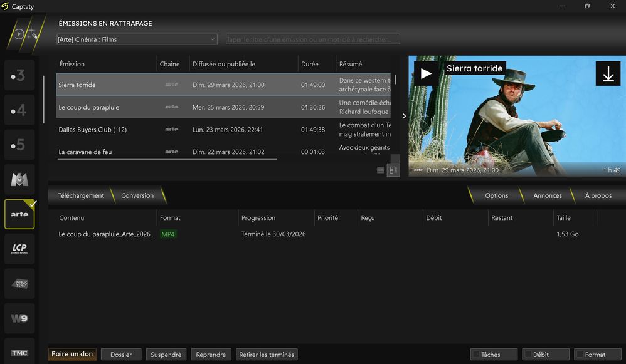Click the Faire un don button
The width and height of the screenshot is (626, 364).
[72, 354]
